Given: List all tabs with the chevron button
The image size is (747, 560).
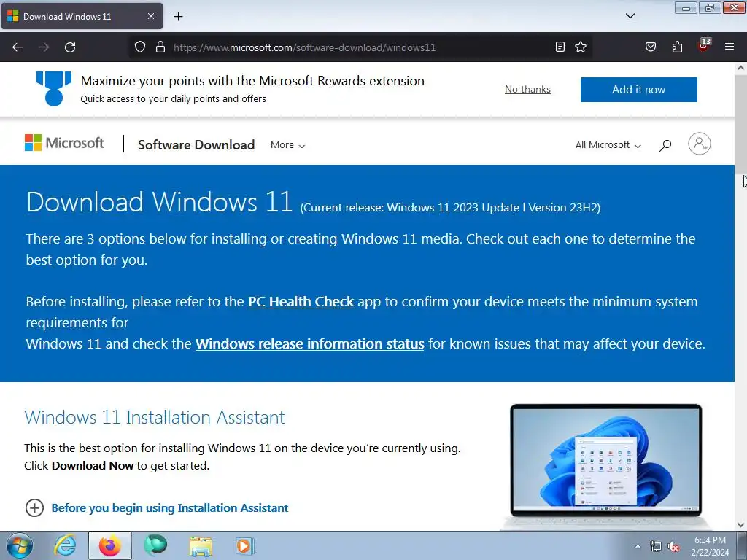Looking at the screenshot, I should pyautogui.click(x=630, y=16).
